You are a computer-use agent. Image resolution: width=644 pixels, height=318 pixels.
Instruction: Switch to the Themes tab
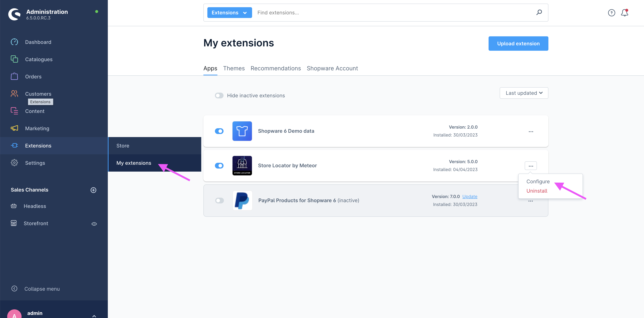point(234,68)
